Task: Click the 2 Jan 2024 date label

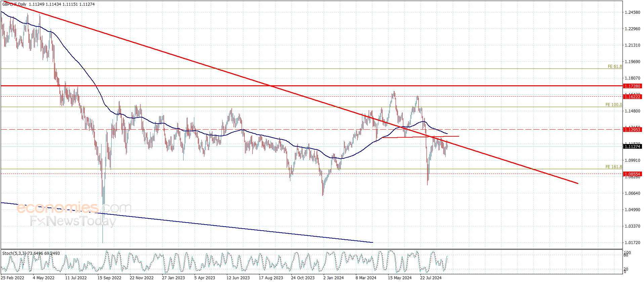Action: click(x=333, y=278)
